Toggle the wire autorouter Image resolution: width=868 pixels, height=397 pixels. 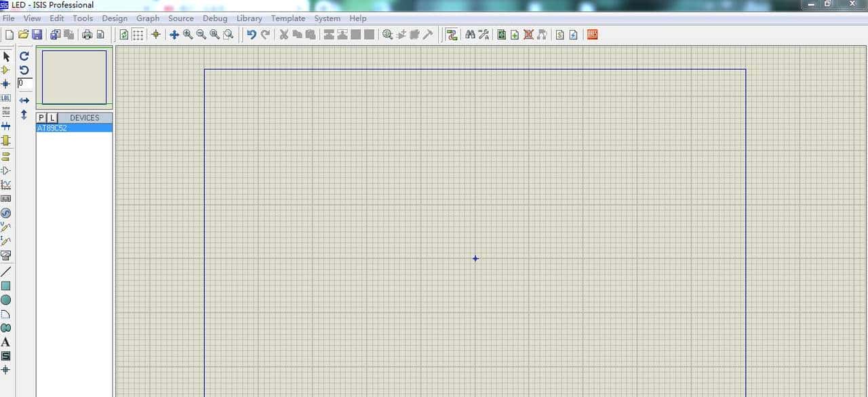click(x=452, y=35)
